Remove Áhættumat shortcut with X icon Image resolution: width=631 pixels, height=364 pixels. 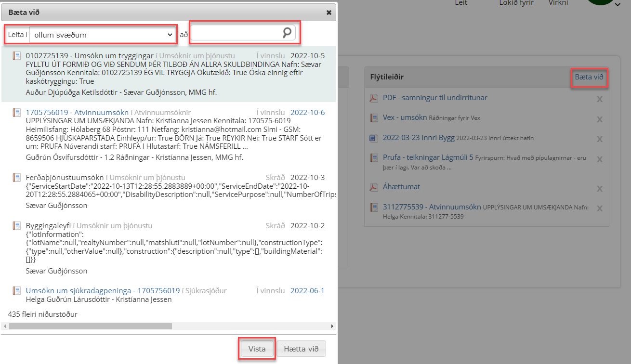600,189
